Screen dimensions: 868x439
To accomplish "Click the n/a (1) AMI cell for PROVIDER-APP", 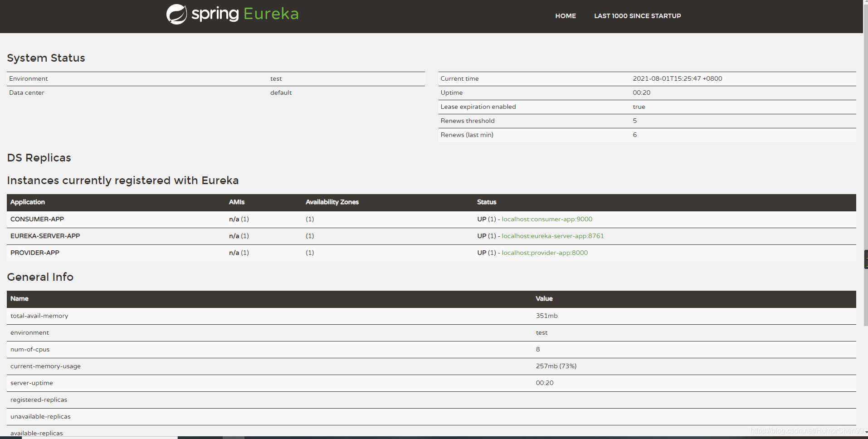I will tap(239, 253).
